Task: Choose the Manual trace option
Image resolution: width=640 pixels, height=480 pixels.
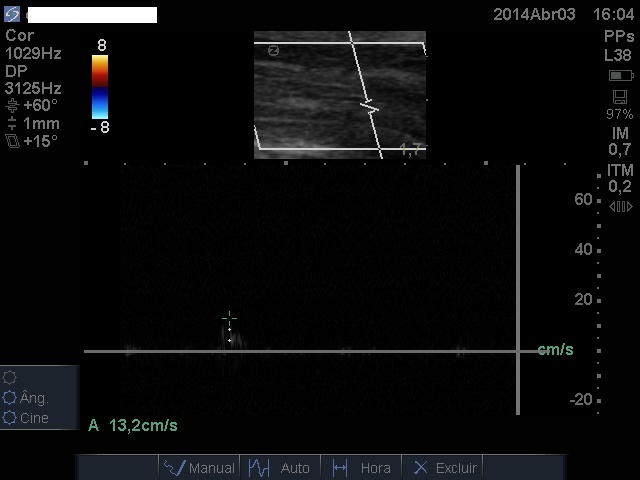Action: pos(199,467)
